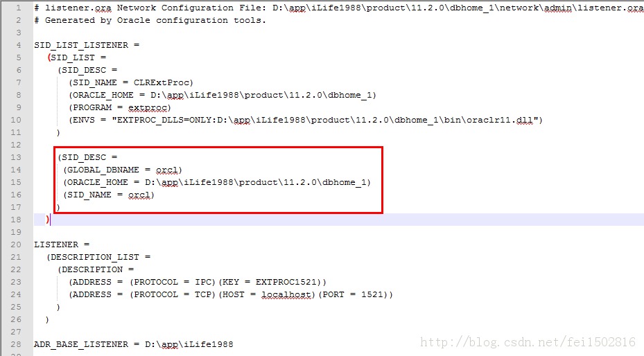The height and width of the screenshot is (356, 644).
Task: Place cursor on the DESCRIPTION_LIST keyword
Action: click(95, 257)
